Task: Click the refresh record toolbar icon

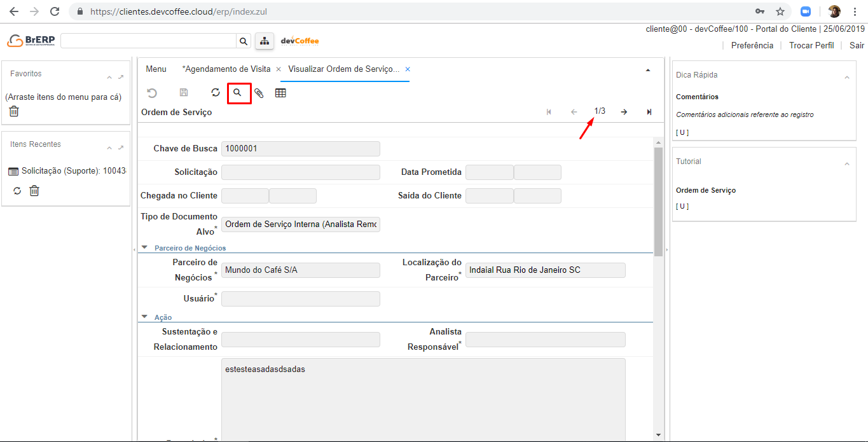Action: (x=216, y=93)
